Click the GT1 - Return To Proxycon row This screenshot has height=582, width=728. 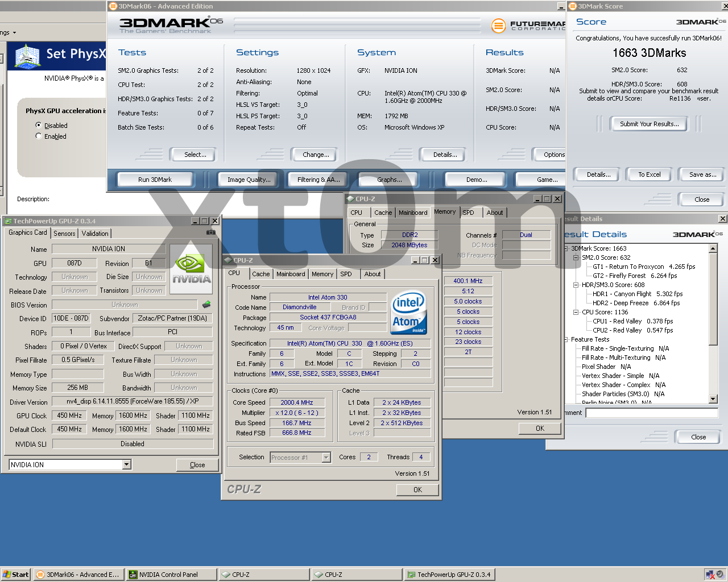tap(644, 267)
